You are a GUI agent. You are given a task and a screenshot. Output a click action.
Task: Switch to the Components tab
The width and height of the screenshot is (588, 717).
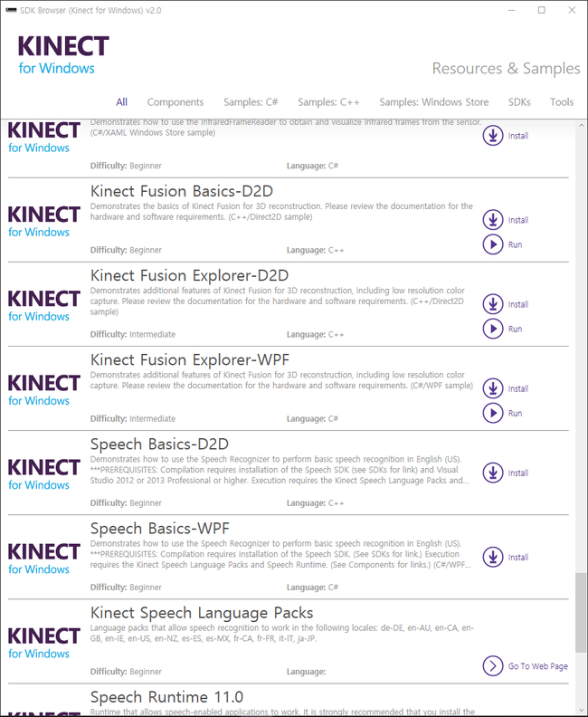pos(175,102)
